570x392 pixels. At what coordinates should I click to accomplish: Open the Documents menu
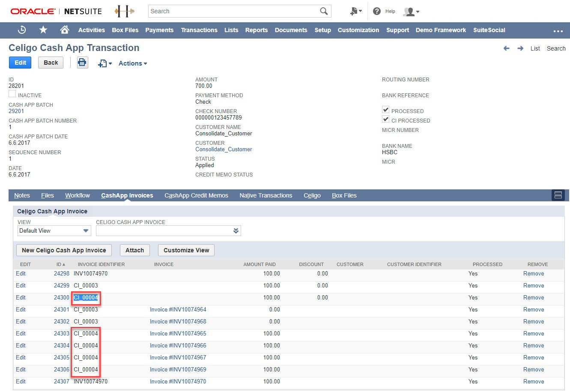(291, 30)
